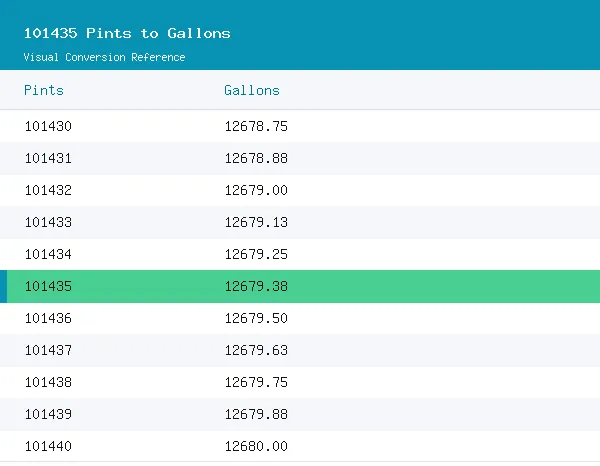Select the cell reading 101438
The height and width of the screenshot is (466, 600).
tap(48, 382)
